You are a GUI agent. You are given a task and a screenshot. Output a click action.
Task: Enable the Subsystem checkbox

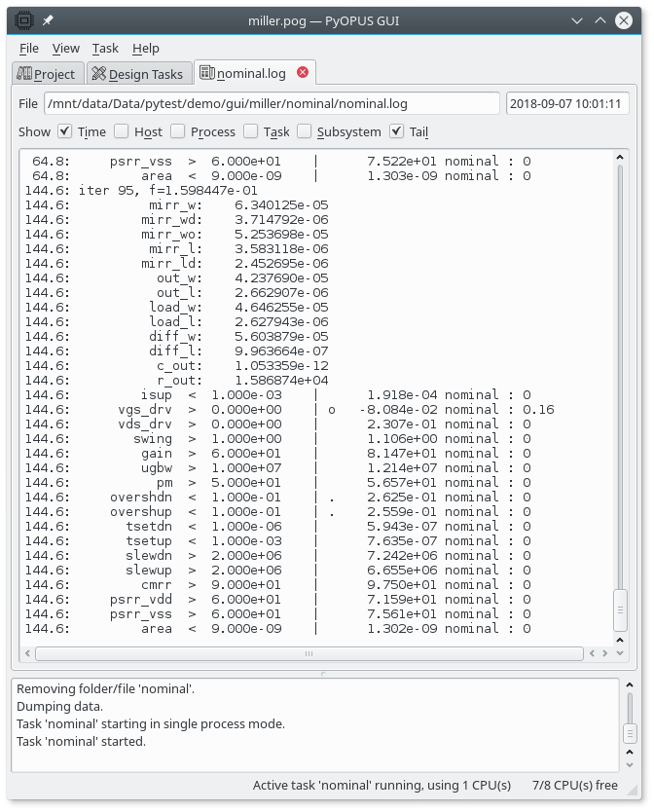pos(305,131)
